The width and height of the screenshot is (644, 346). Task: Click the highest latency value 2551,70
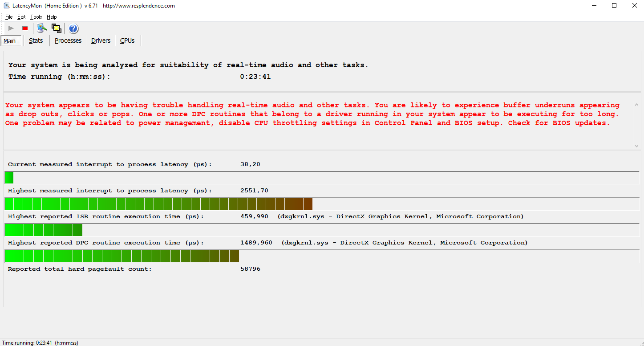[254, 191]
